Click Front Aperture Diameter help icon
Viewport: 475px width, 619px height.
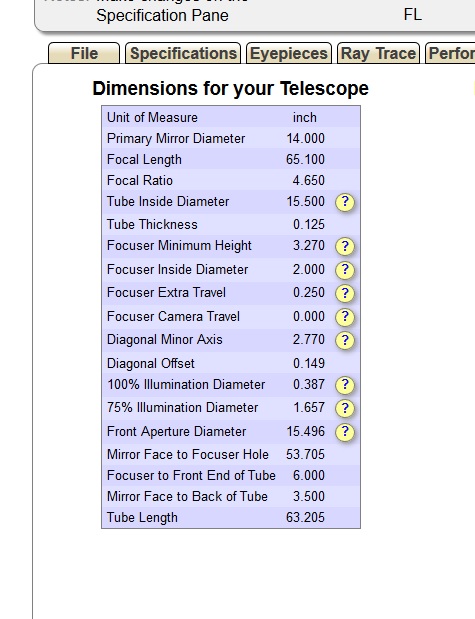tap(345, 432)
